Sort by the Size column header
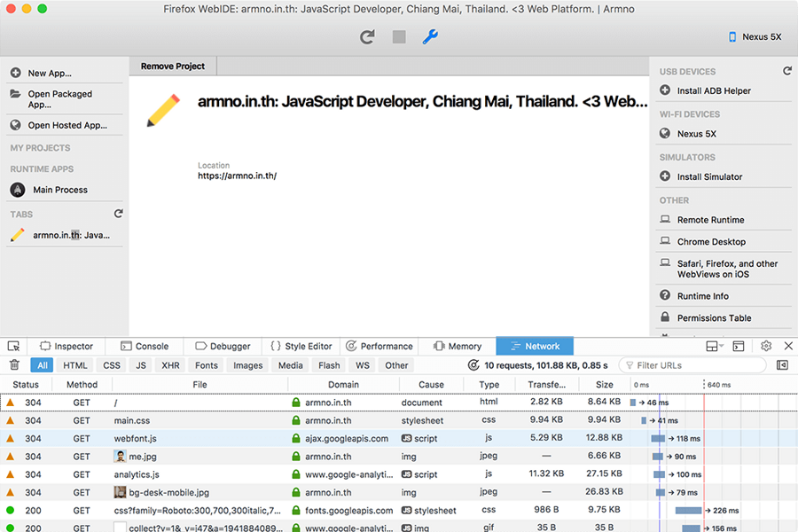 [604, 384]
